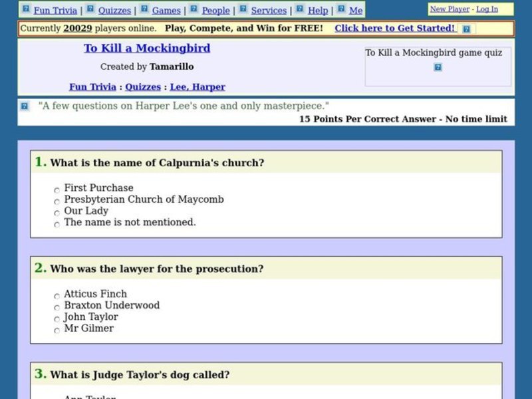Click the placeholder icon under 'To Kill a Mockingbird game quiz'

[438, 67]
